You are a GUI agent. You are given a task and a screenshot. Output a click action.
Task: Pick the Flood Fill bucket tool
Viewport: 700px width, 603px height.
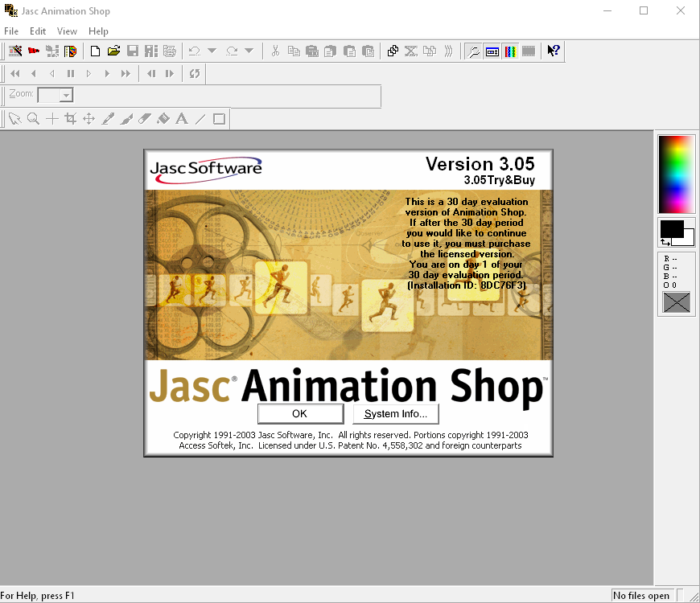[x=163, y=119]
